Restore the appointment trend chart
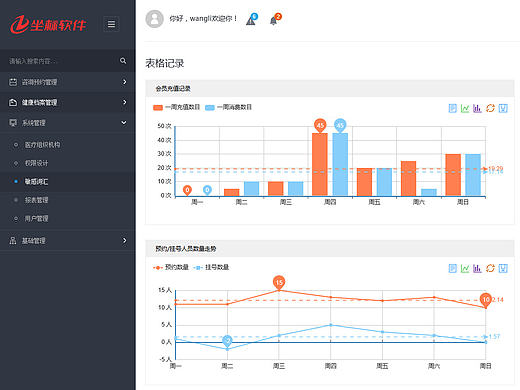Image resolution: width=520 pixels, height=390 pixels. 490,268
